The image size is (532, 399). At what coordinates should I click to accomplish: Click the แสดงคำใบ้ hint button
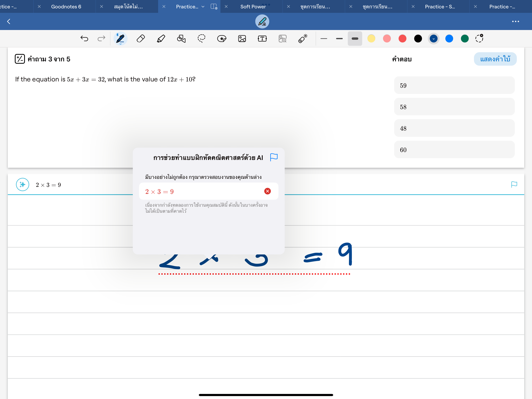(495, 59)
